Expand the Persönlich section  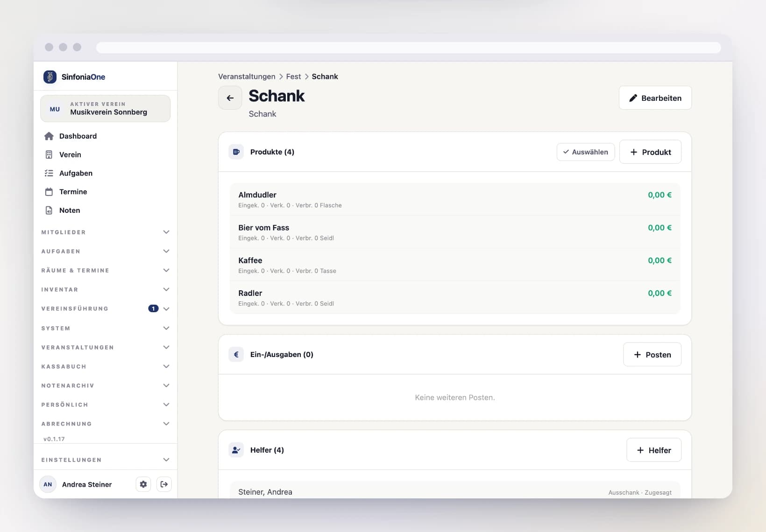(105, 405)
